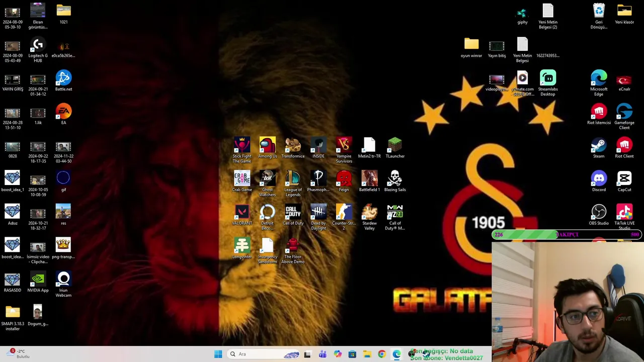Image resolution: width=644 pixels, height=362 pixels.
Task: Launch the Riot Client shortcut
Action: tap(624, 148)
